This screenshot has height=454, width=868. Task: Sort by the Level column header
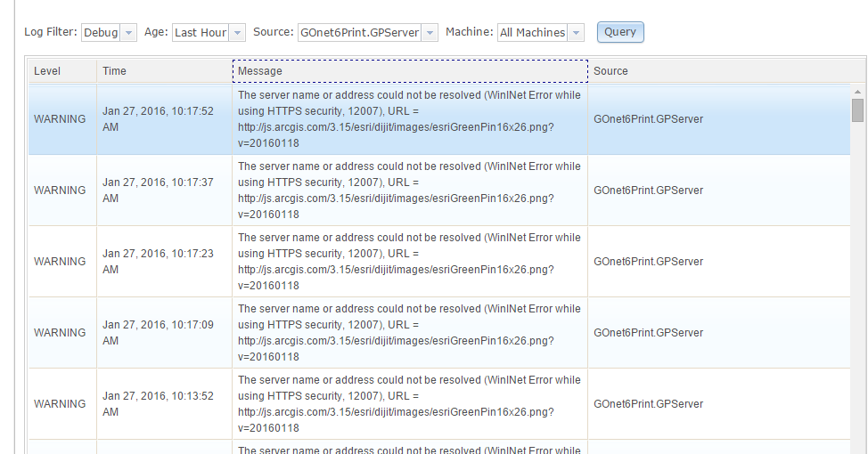(62, 71)
